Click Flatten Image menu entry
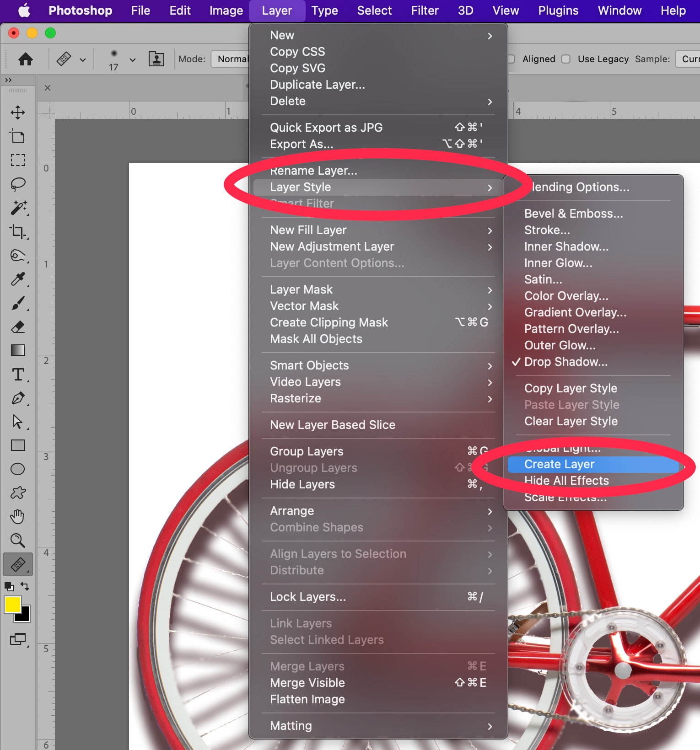The width and height of the screenshot is (700, 750). tap(307, 699)
